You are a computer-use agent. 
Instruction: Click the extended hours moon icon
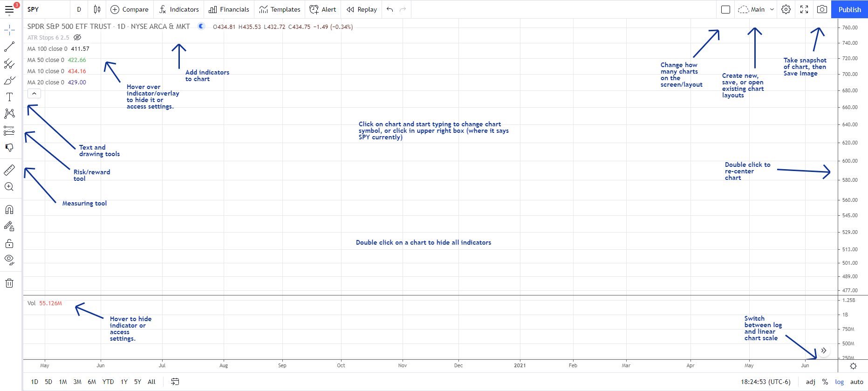(x=201, y=26)
